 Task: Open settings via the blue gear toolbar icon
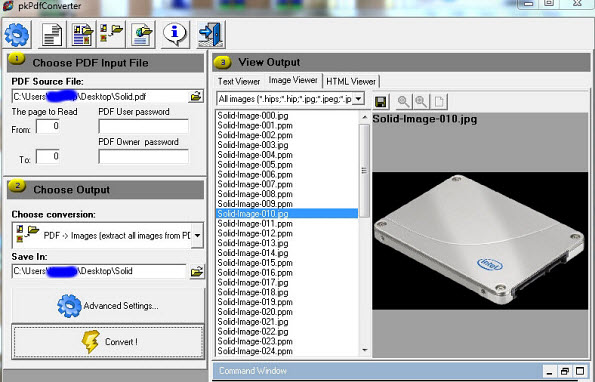[x=17, y=35]
